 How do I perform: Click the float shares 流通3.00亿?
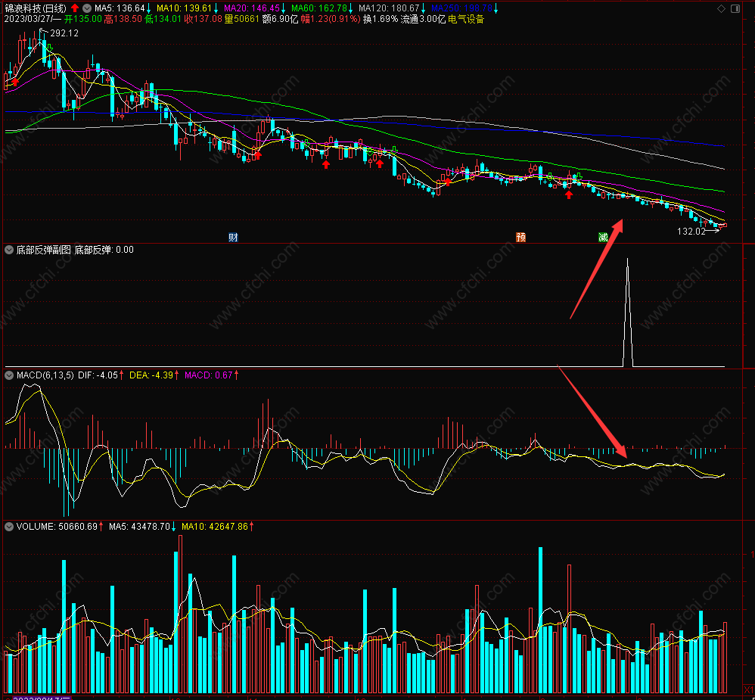tap(423, 19)
